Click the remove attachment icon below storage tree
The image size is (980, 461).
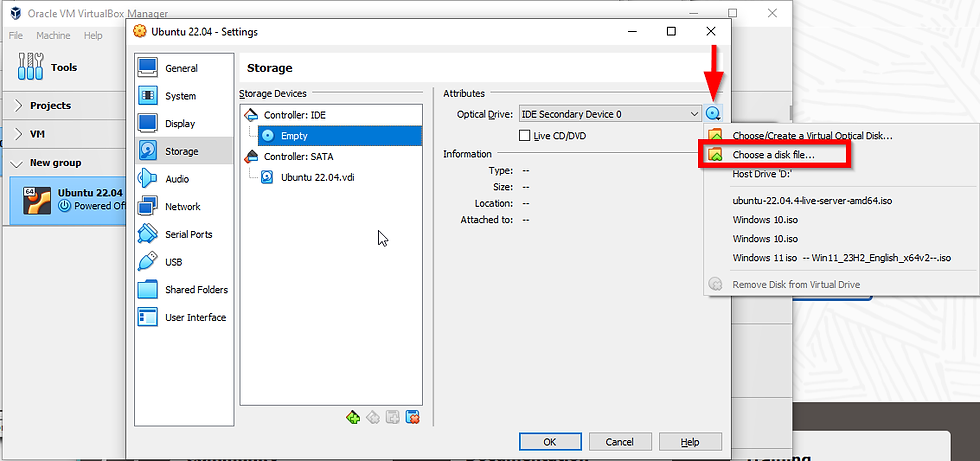[x=412, y=417]
